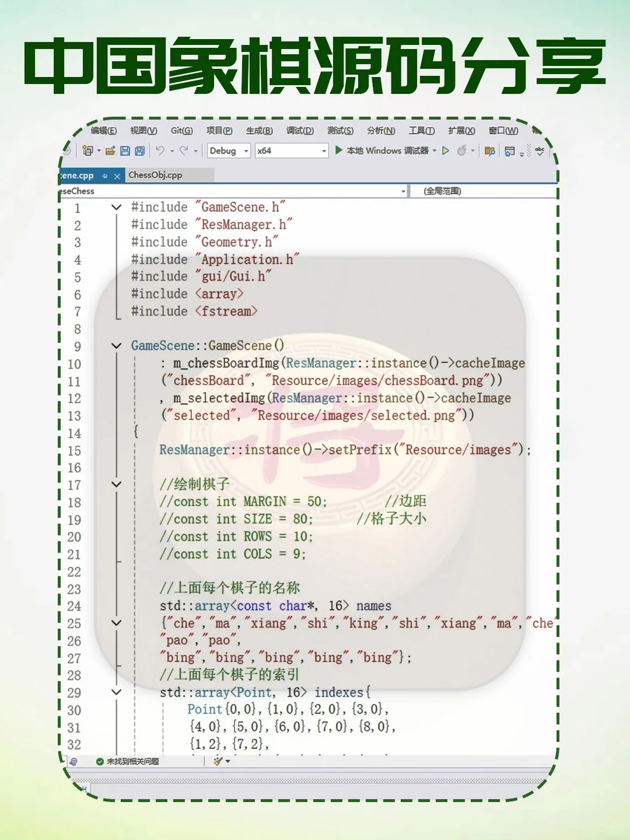
Task: Open the 窗口(W) menu
Action: (503, 131)
